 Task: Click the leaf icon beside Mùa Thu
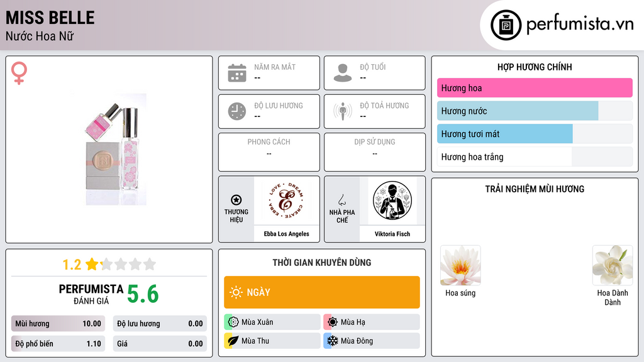(233, 341)
